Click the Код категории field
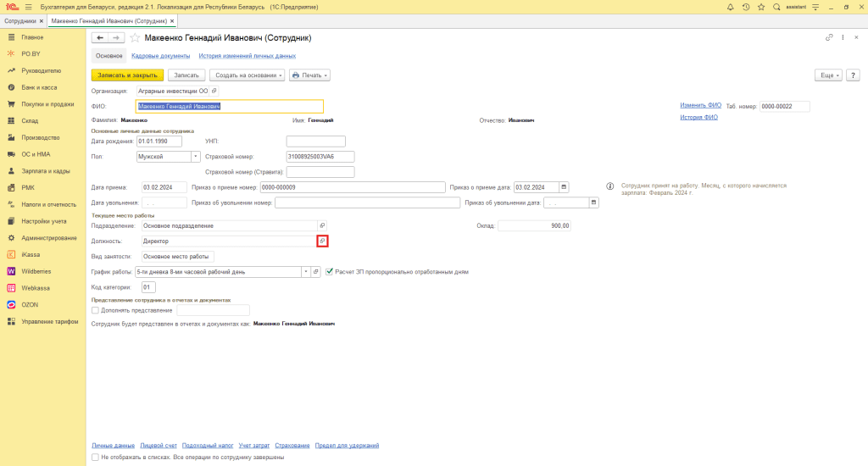 coord(148,287)
